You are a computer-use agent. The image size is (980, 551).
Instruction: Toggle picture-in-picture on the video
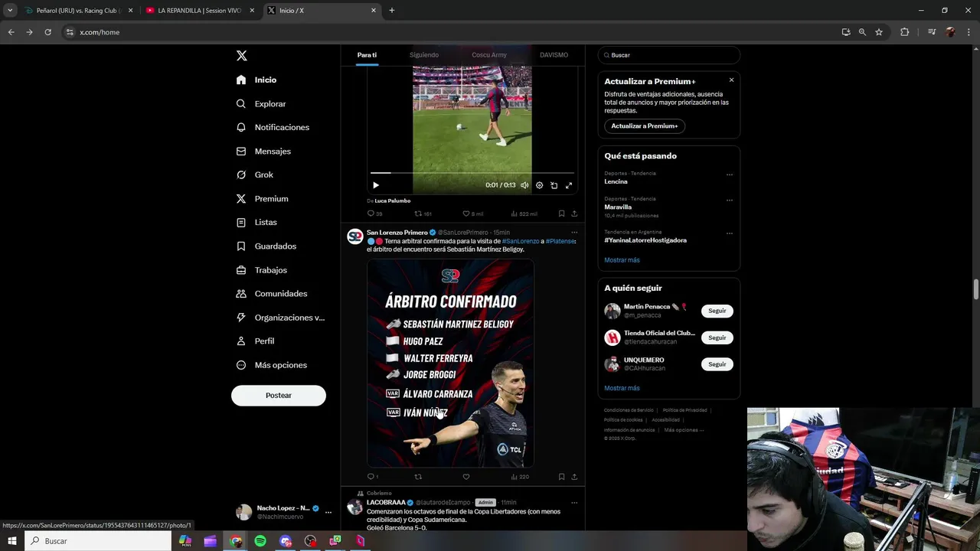(x=554, y=185)
